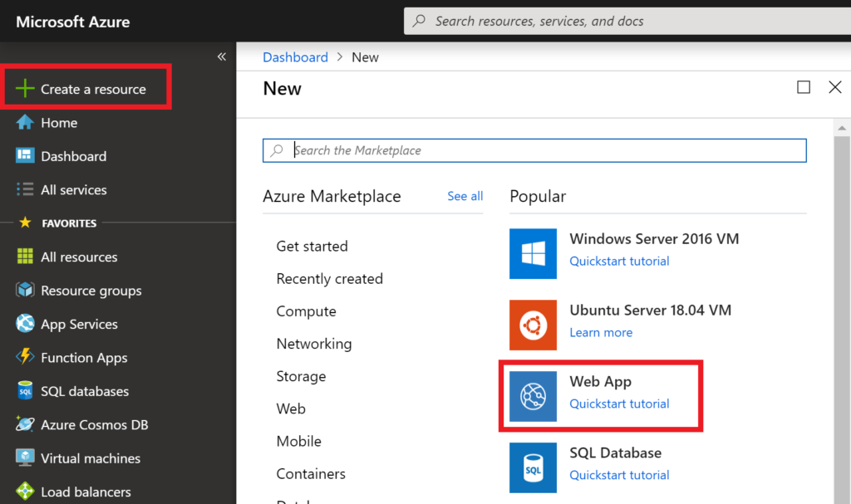Click the Web App title
This screenshot has width=851, height=504.
(x=600, y=382)
